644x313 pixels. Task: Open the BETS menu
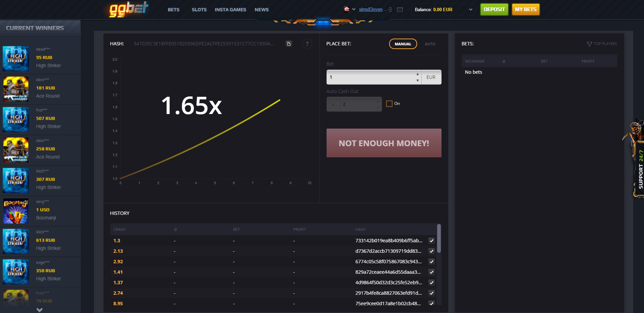(x=173, y=10)
